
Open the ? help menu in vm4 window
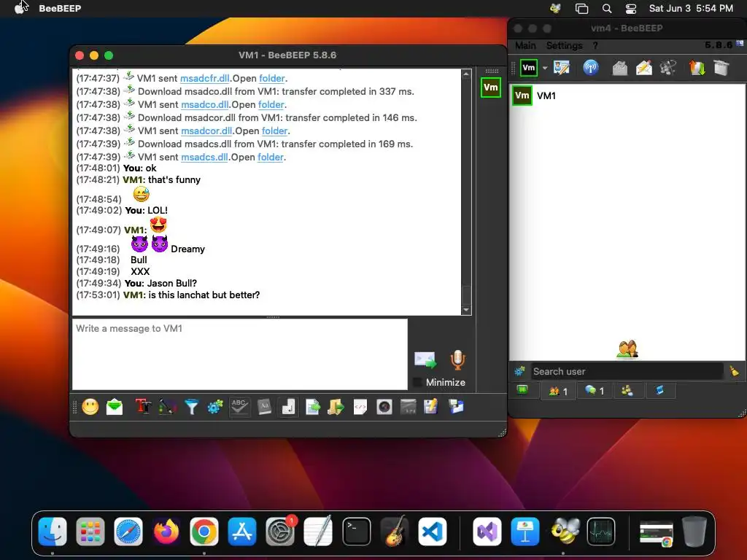595,46
